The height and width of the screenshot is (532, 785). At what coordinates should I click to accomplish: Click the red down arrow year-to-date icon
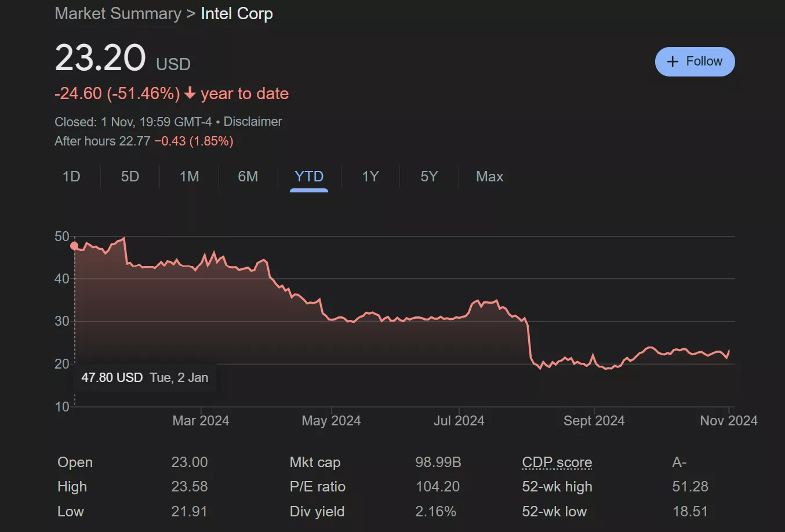[190, 93]
